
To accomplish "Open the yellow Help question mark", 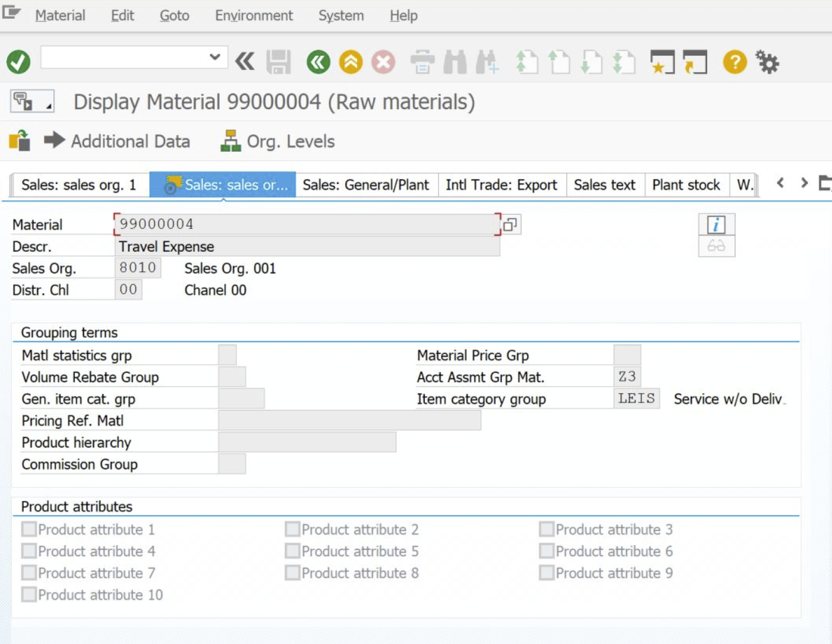I will click(735, 62).
